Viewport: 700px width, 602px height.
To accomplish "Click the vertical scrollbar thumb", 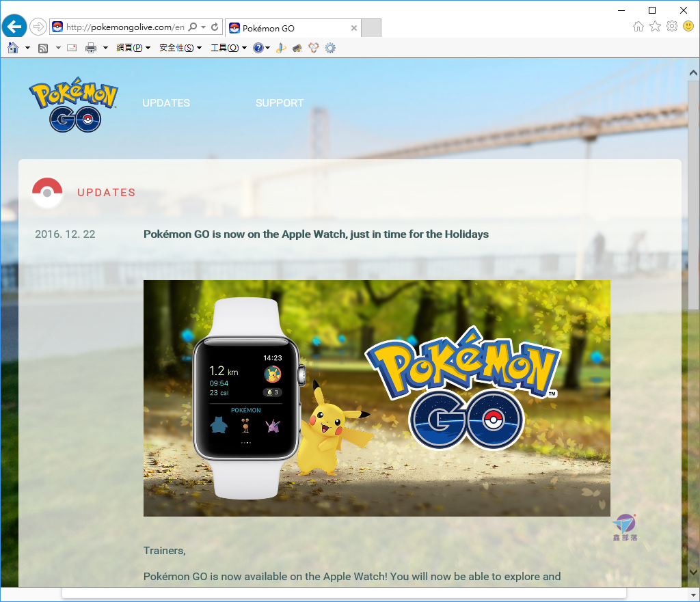I will [x=693, y=195].
